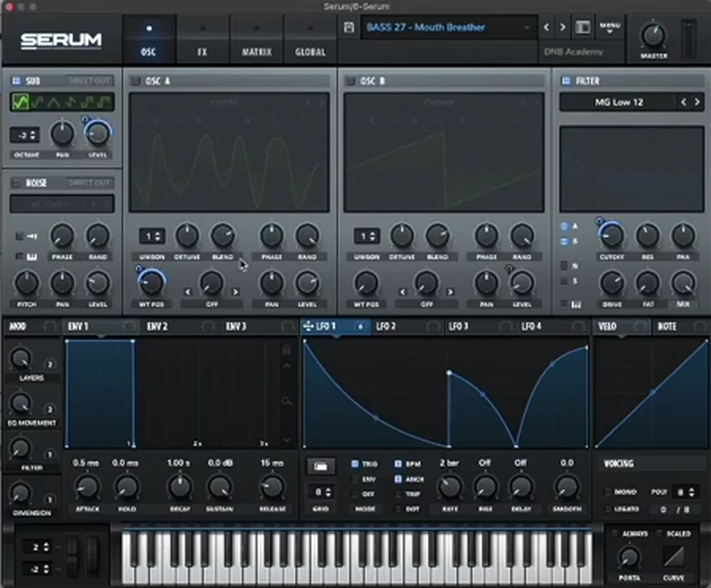Enable MONO voicing checkbox
Viewport: 711px width, 588px height.
tap(607, 492)
